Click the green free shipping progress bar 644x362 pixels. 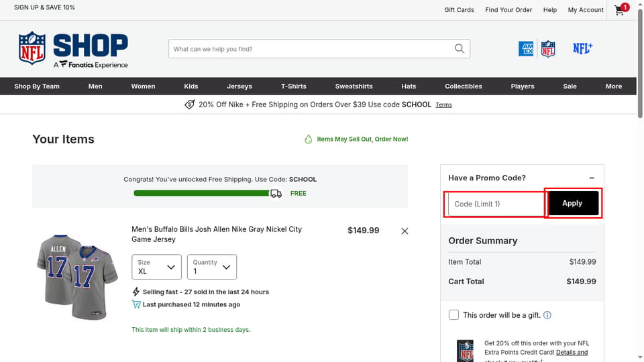coord(201,193)
